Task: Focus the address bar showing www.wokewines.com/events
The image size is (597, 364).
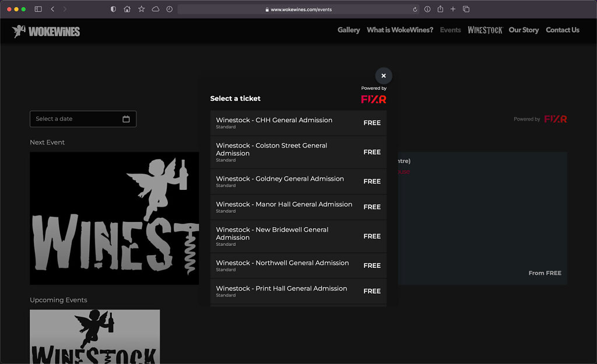Action: pos(298,9)
